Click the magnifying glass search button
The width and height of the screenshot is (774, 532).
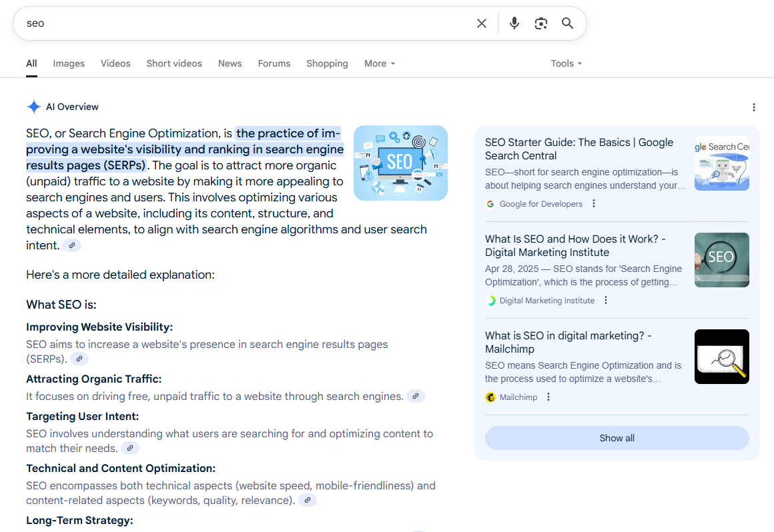pyautogui.click(x=567, y=23)
